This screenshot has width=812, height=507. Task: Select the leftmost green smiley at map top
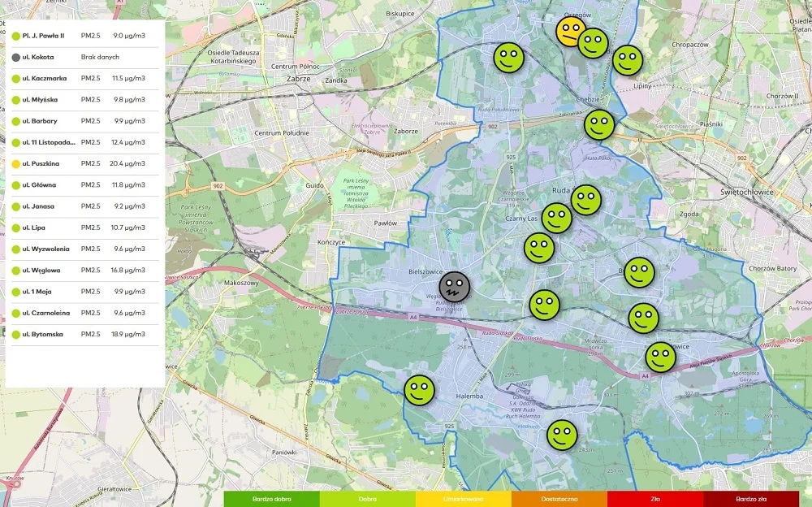509,58
